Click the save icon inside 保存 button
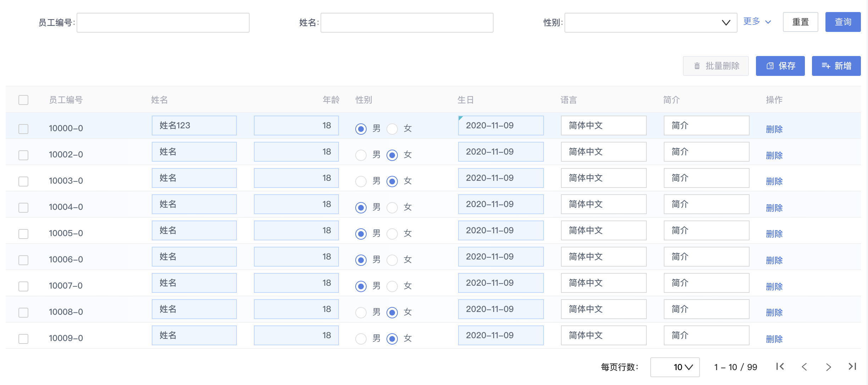 tap(769, 66)
